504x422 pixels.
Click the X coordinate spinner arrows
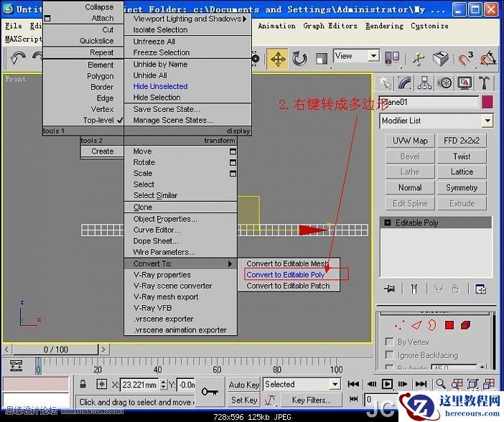pyautogui.click(x=164, y=385)
